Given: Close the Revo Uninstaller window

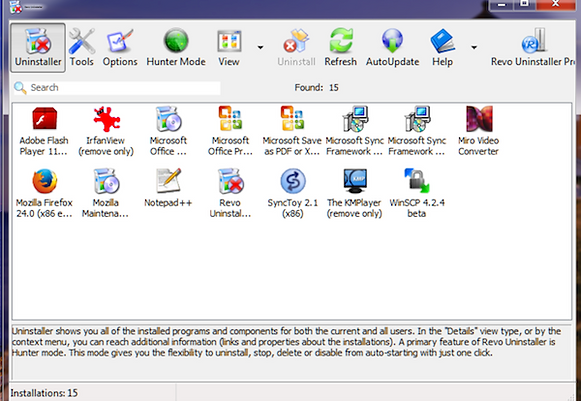Looking at the screenshot, I should [x=555, y=4].
